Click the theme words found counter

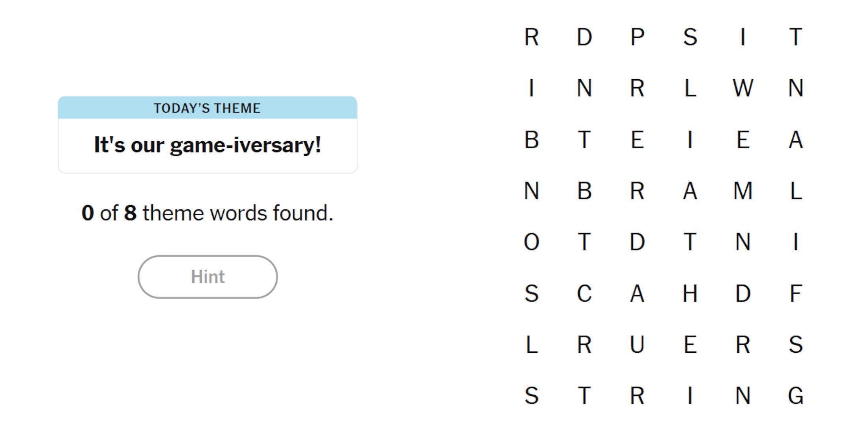[208, 213]
